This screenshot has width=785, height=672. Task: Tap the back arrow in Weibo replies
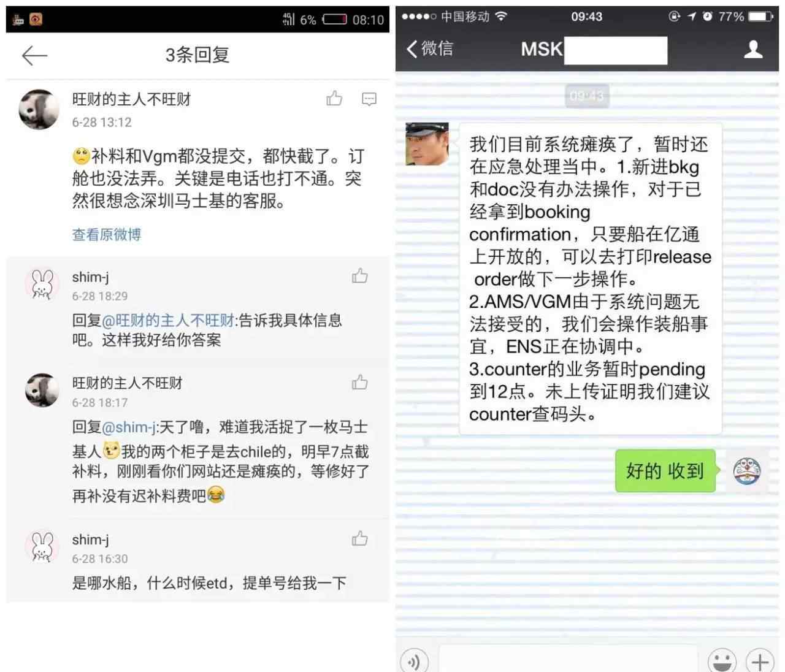[x=34, y=56]
